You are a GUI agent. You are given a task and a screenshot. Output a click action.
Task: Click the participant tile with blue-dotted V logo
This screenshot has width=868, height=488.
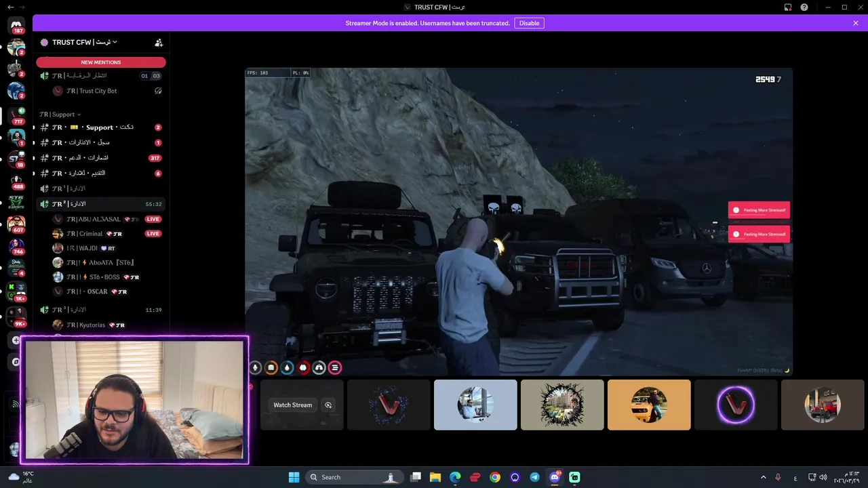(x=389, y=405)
